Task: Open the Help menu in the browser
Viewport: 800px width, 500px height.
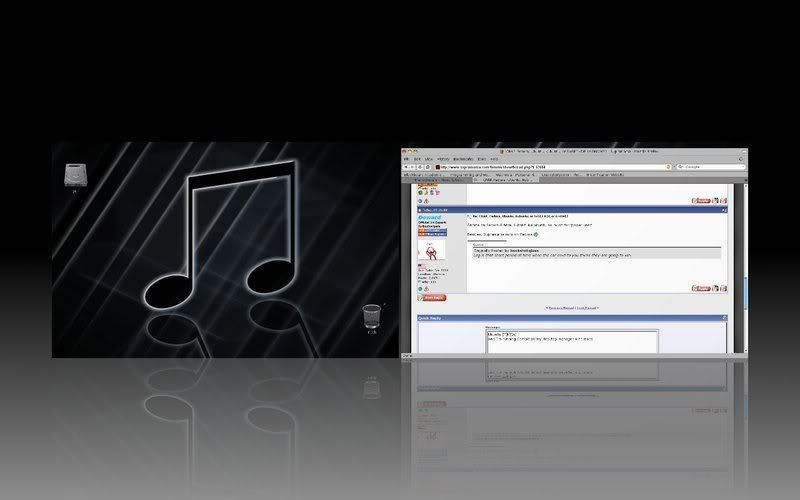Action: click(x=494, y=159)
